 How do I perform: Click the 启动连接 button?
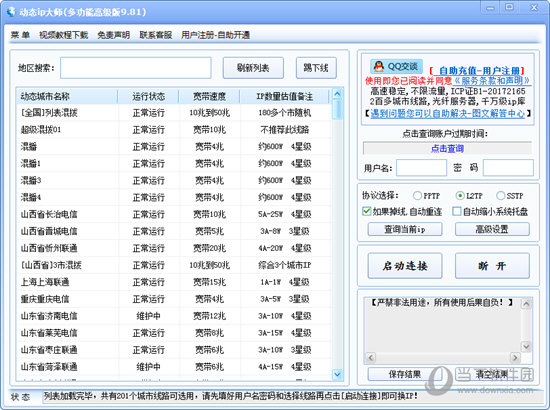pyautogui.click(x=405, y=266)
